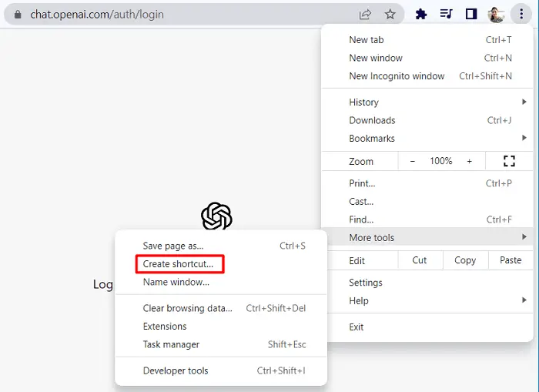This screenshot has width=539, height=392.
Task: Open the Extensions puzzle-piece icon
Action: coord(421,14)
